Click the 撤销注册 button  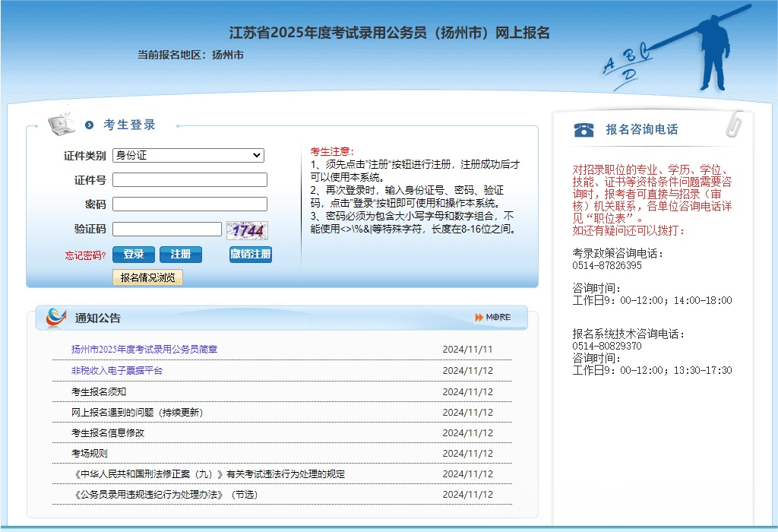(250, 255)
